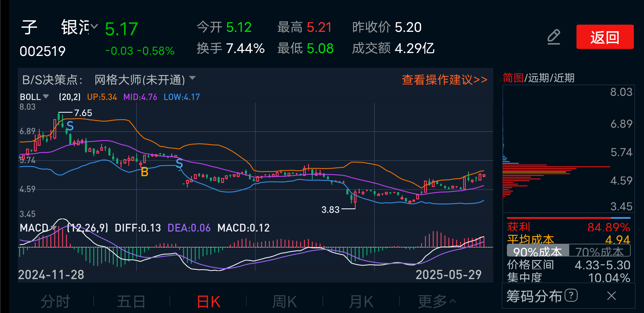Viewport: 644px width, 313px height.
Task: Open the B/S decision-point grid master (网格大师) dropdown
Action: tap(192, 78)
